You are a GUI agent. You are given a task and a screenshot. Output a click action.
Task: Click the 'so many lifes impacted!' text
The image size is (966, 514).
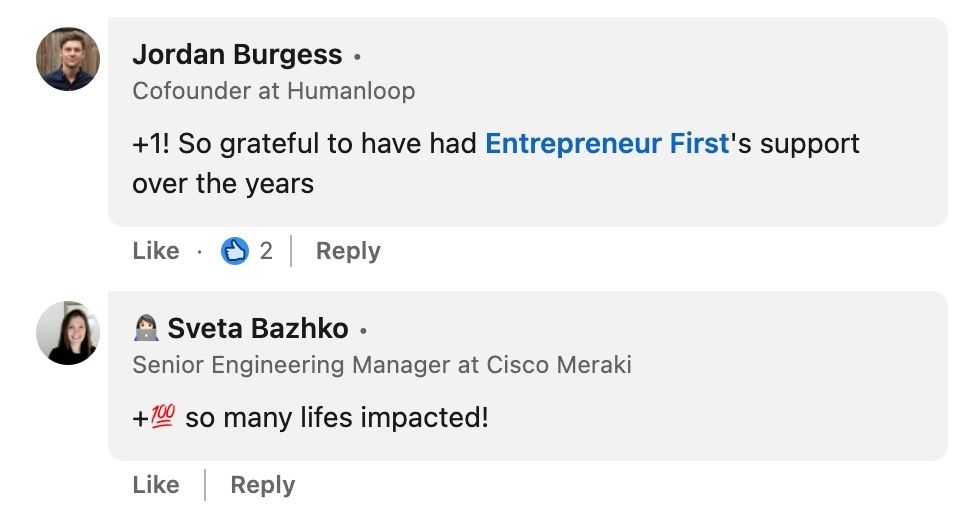pos(337,418)
